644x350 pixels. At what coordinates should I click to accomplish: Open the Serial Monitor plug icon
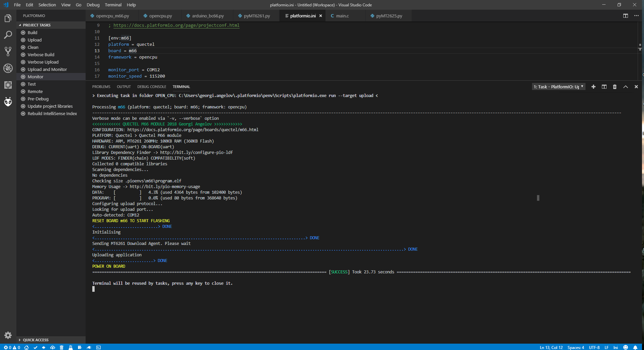pyautogui.click(x=89, y=347)
